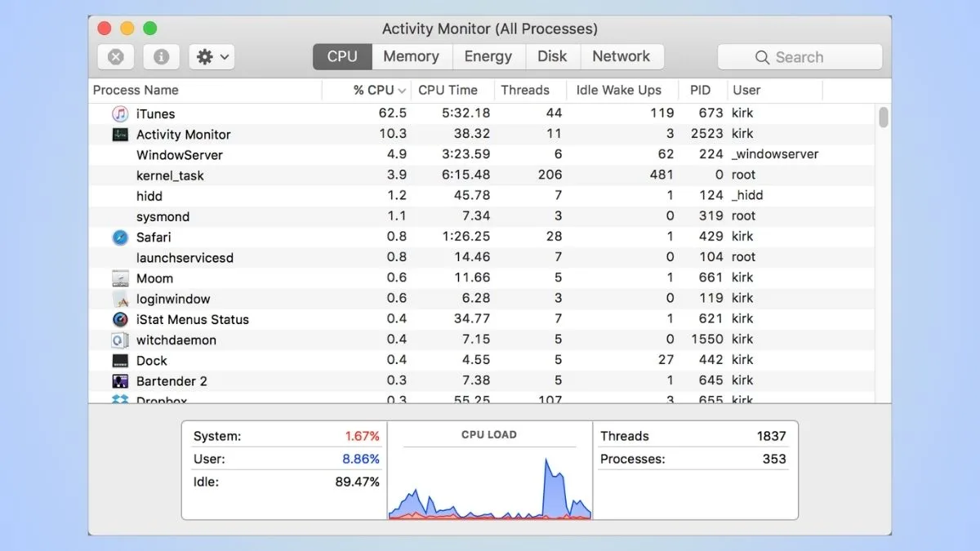Viewport: 980px width, 551px height.
Task: Sort by User column header
Action: click(773, 90)
